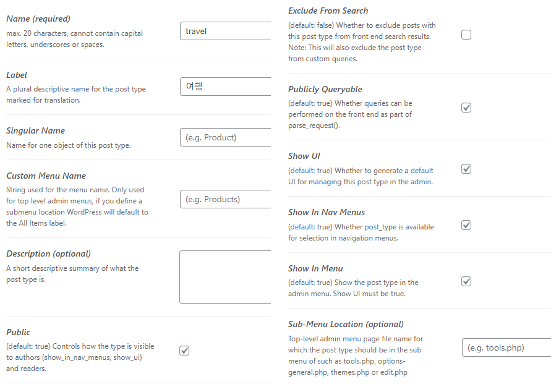Click inside the Description textarea
Viewport: 551px width, 392px height.
tap(225, 277)
